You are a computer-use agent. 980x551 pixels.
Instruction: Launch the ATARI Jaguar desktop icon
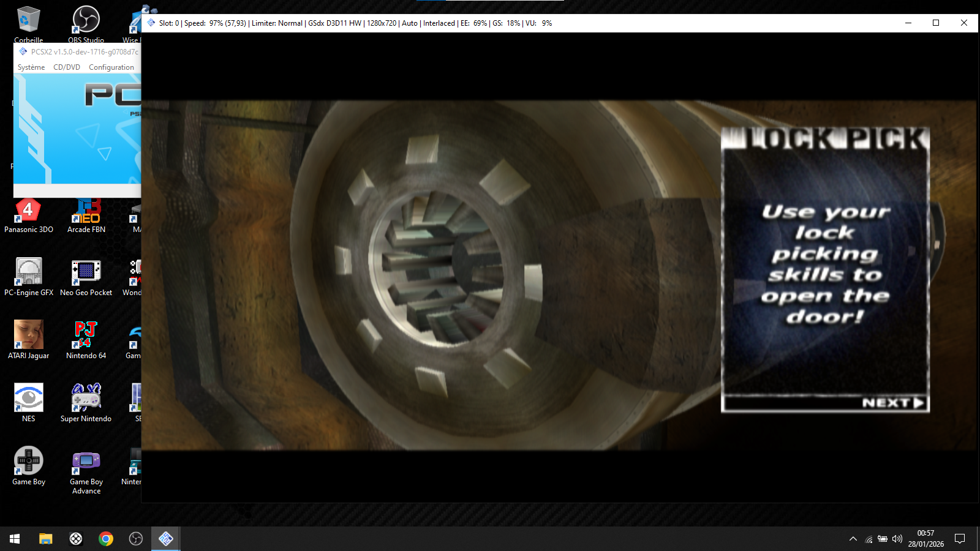pos(28,335)
